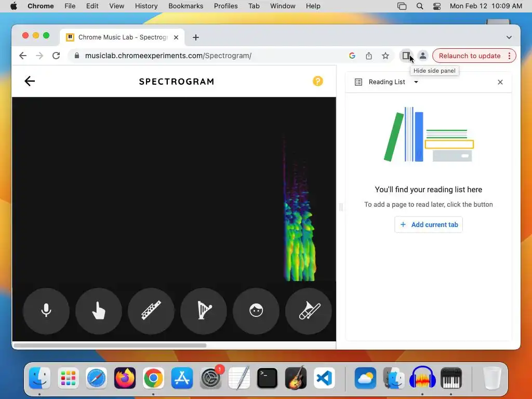Click the Stage Manager menu bar icon

point(402,6)
